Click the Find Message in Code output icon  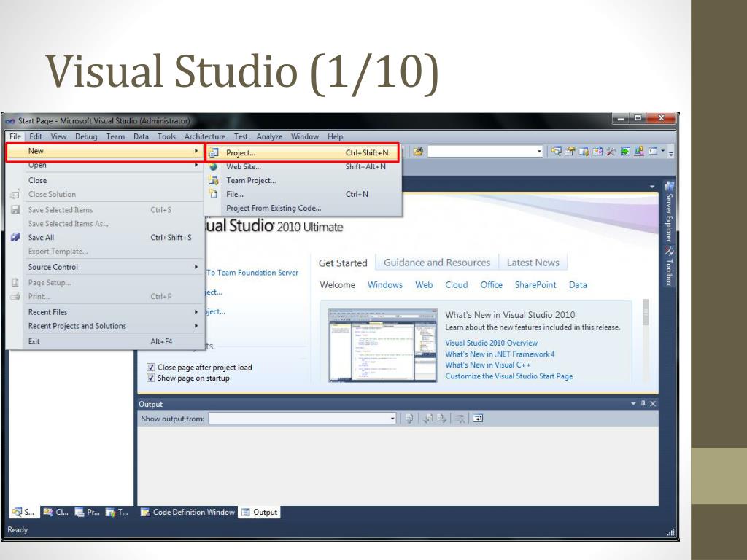click(409, 419)
